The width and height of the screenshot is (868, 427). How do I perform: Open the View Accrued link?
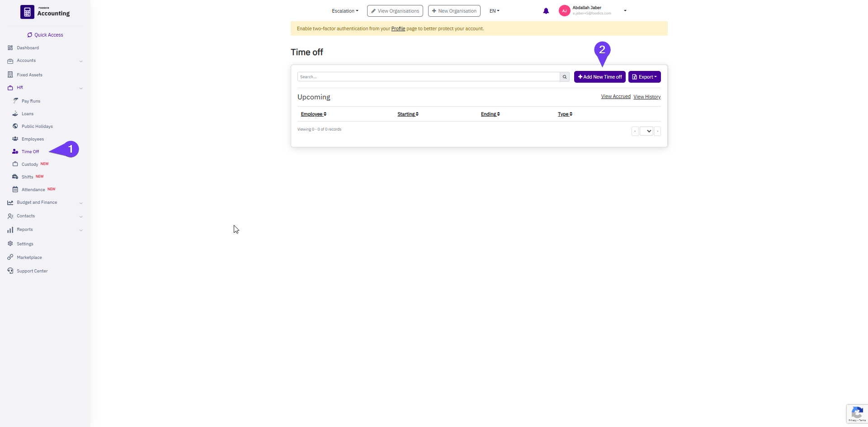[x=615, y=97]
